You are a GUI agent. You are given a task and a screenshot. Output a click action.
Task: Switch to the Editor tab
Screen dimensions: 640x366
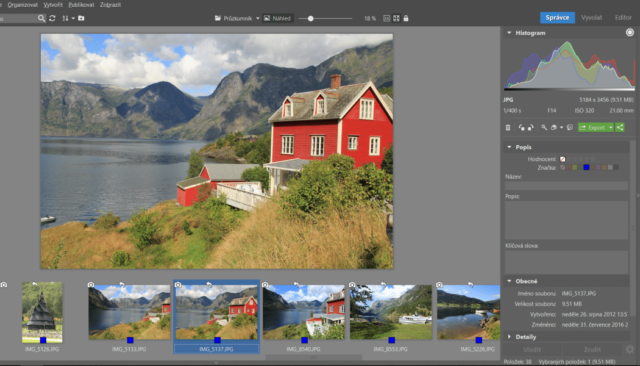(623, 18)
